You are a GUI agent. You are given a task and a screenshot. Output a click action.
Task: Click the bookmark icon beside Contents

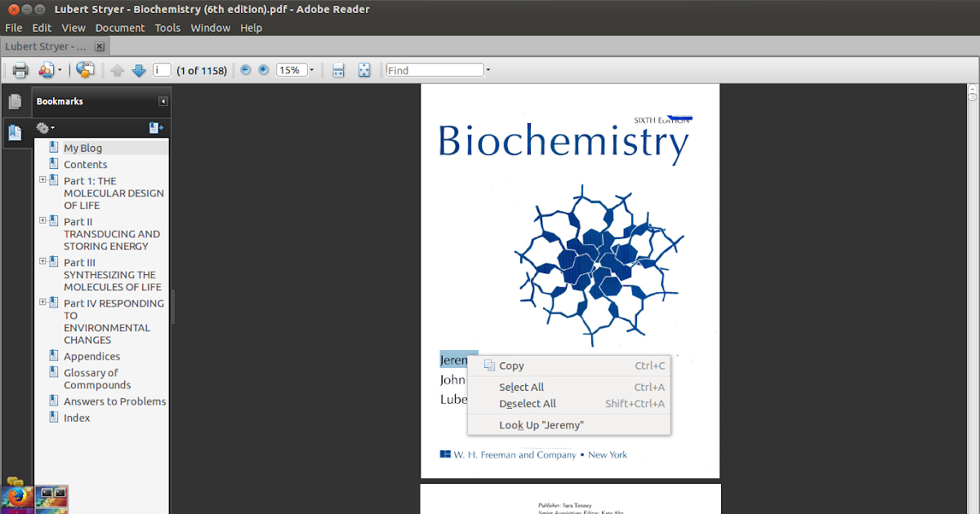(54, 164)
